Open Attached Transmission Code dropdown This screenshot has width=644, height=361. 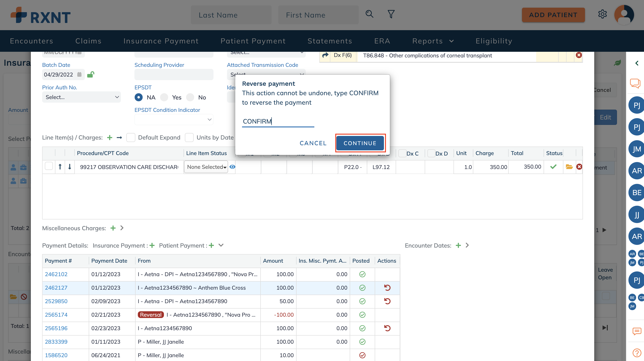pyautogui.click(x=266, y=74)
